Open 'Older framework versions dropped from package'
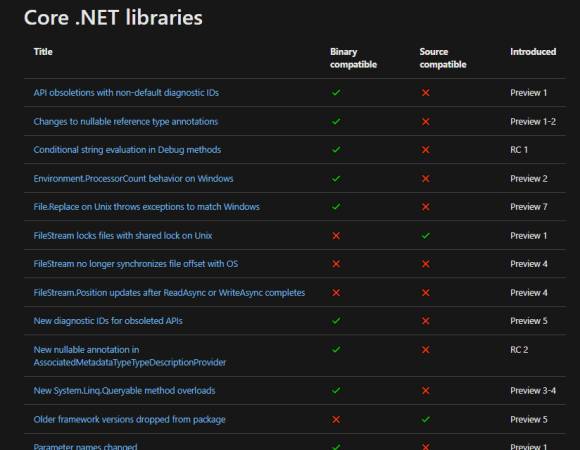This screenshot has height=450, width=580. pos(129,419)
